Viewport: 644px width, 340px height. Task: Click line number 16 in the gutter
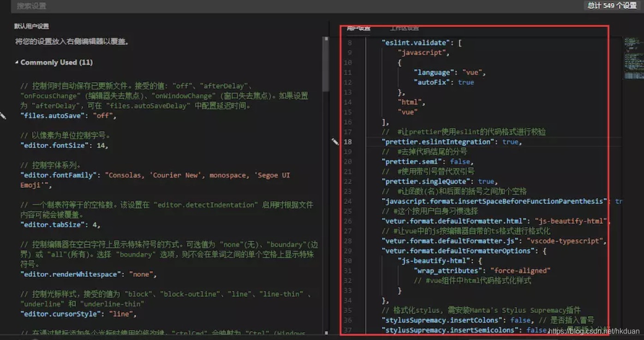(x=348, y=122)
